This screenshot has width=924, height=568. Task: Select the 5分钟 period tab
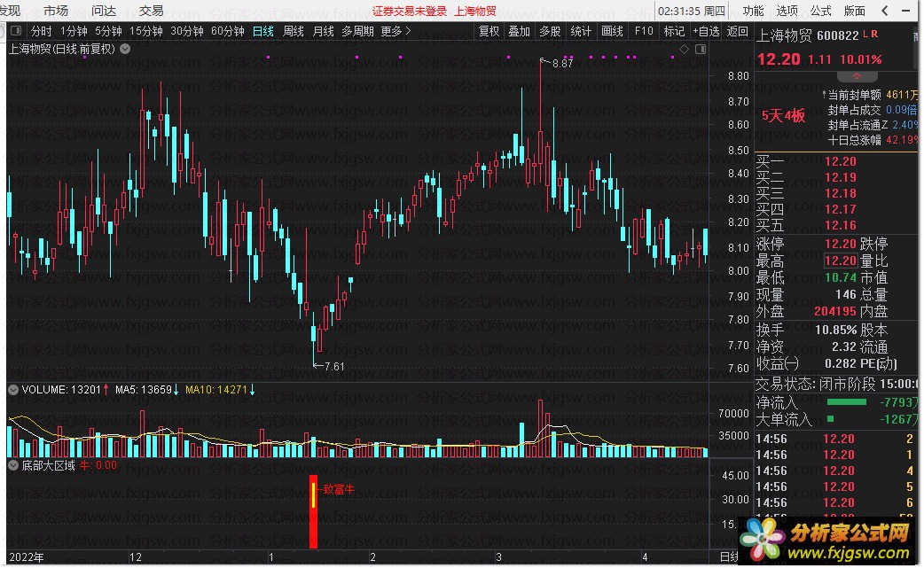point(108,31)
